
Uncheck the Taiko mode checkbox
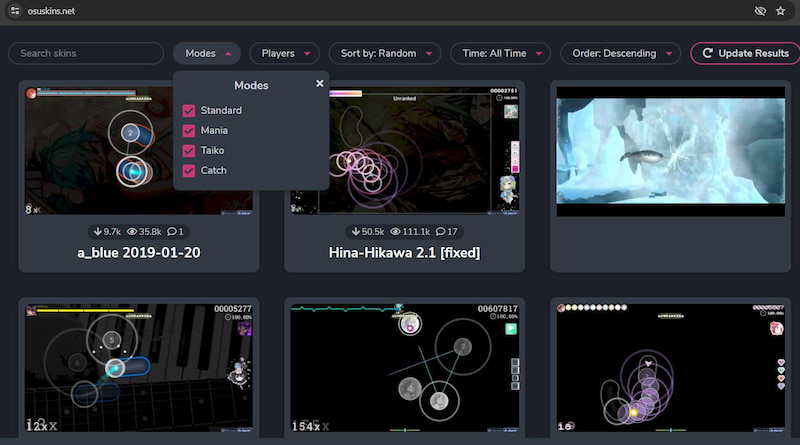pyautogui.click(x=189, y=151)
